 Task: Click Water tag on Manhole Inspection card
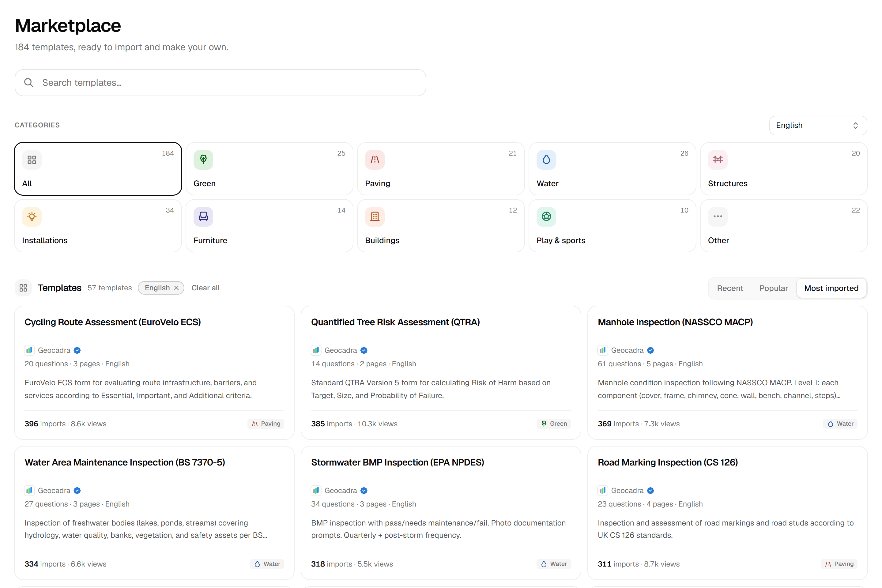840,424
